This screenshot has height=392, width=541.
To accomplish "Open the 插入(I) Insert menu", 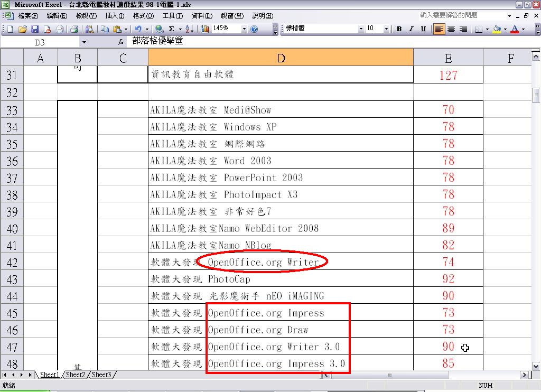I will pyautogui.click(x=115, y=16).
